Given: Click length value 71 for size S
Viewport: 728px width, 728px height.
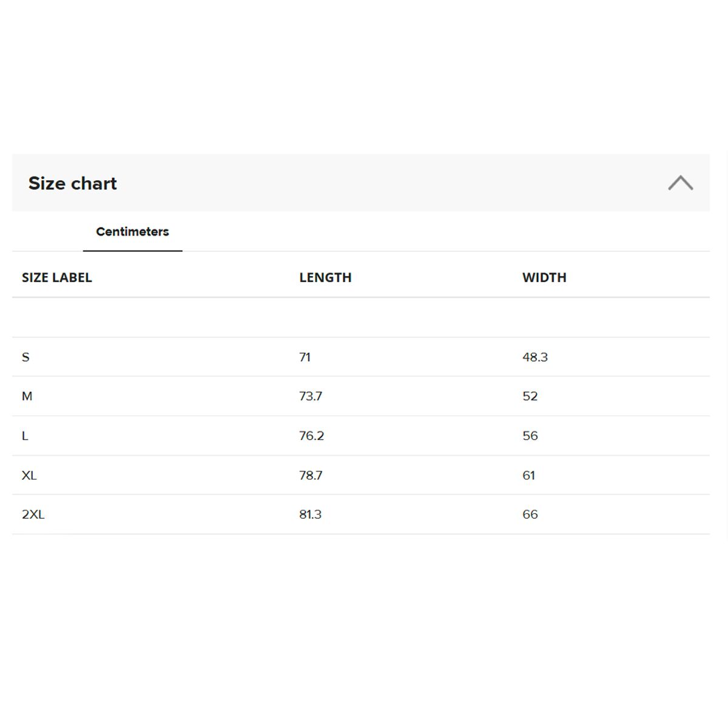Looking at the screenshot, I should [305, 357].
